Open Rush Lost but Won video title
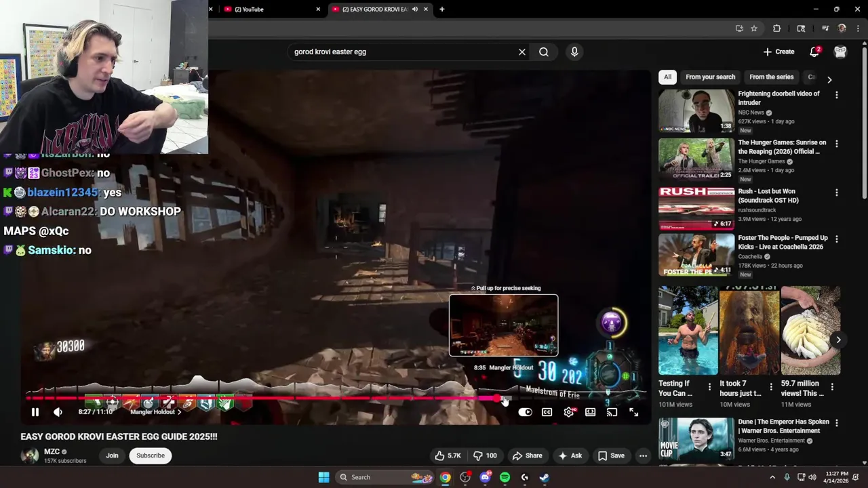 [768, 196]
